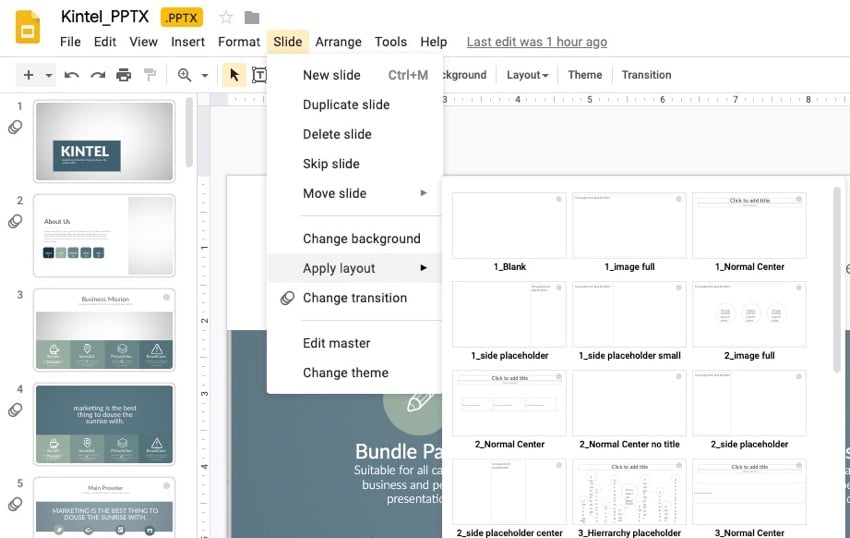The image size is (850, 538).
Task: Click the Google Slides home logo
Action: 28,27
